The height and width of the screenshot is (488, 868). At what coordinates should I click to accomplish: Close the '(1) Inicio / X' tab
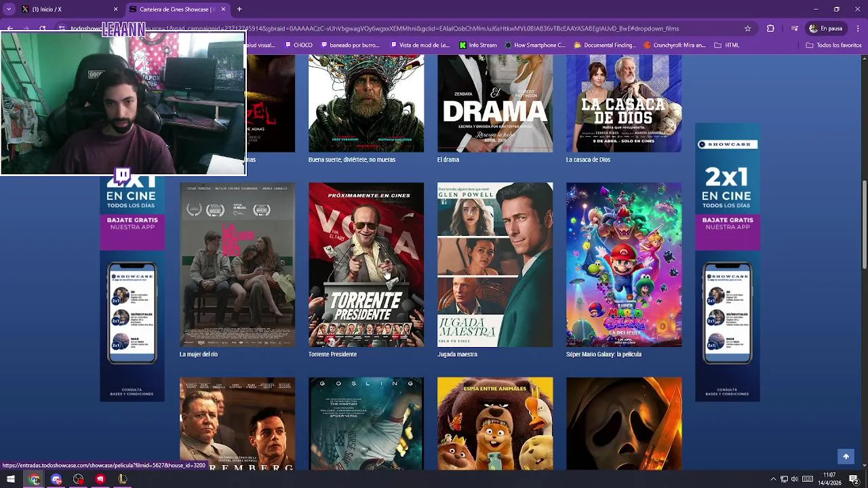[115, 9]
